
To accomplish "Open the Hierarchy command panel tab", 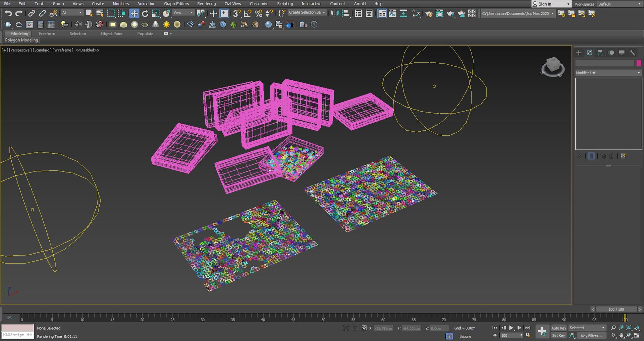I will 600,53.
